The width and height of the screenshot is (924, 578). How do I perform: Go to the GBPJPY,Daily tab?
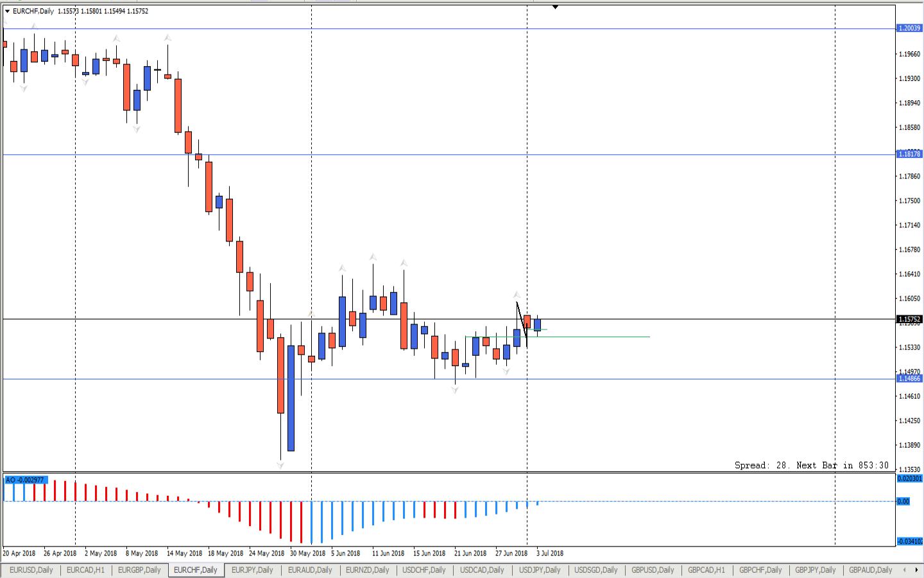[815, 570]
